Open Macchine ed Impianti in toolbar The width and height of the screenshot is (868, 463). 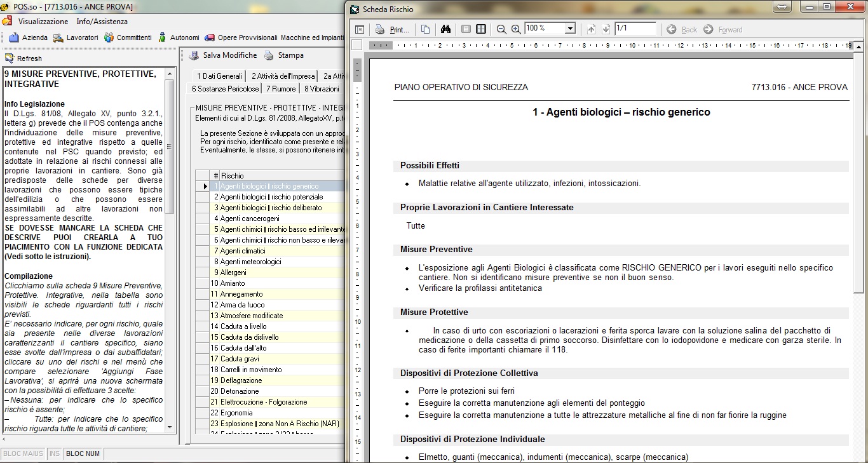coord(313,37)
